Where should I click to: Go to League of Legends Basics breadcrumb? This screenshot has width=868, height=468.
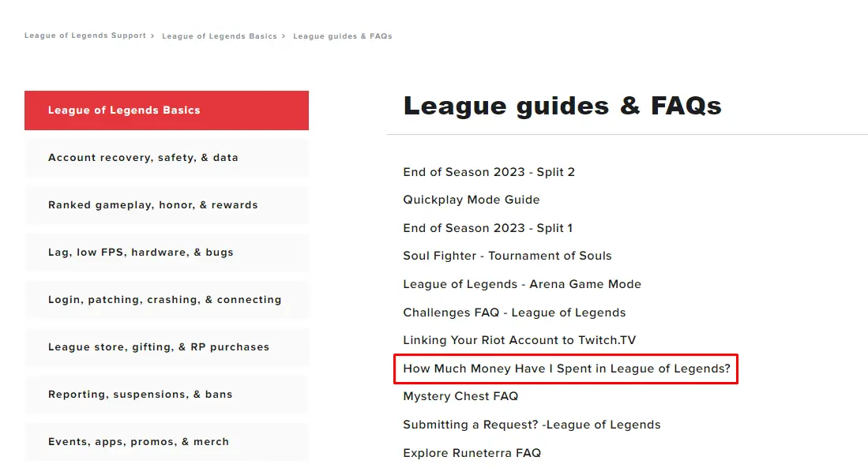point(220,36)
